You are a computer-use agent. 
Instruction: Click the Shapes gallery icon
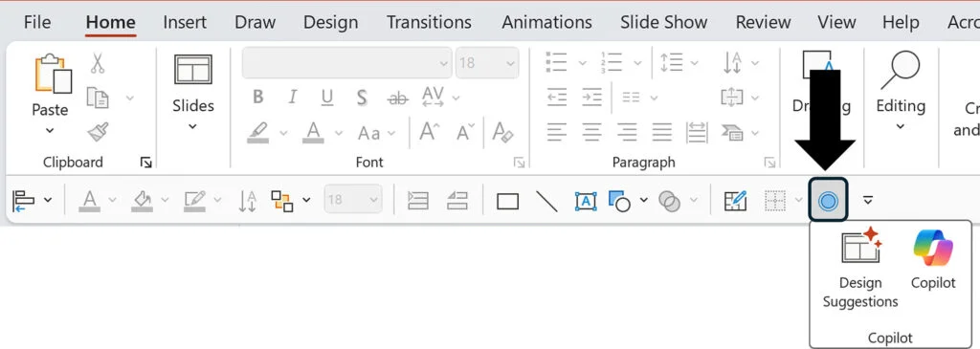pos(619,201)
